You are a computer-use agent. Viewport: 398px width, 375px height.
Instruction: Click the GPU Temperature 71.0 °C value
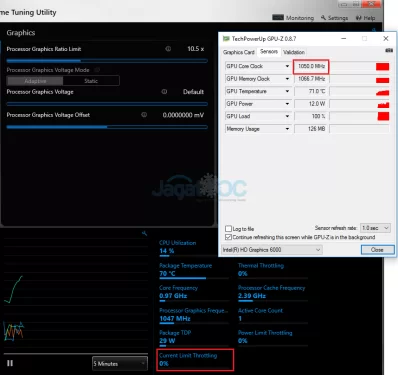(x=311, y=91)
